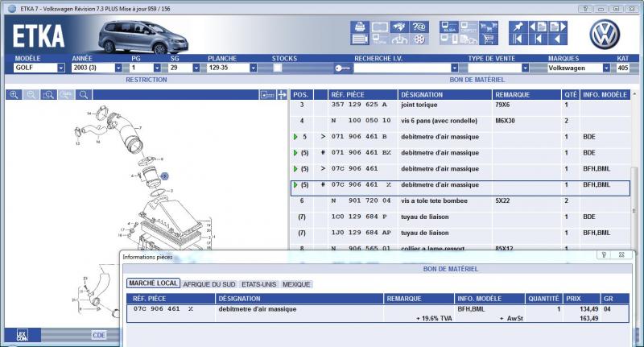Switch to the Afrique du Sud tab
Screen dimensions: 644x347
[209, 284]
